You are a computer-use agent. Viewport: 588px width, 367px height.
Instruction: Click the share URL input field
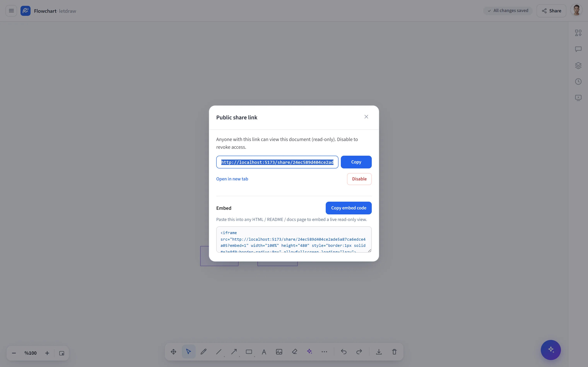coord(277,162)
